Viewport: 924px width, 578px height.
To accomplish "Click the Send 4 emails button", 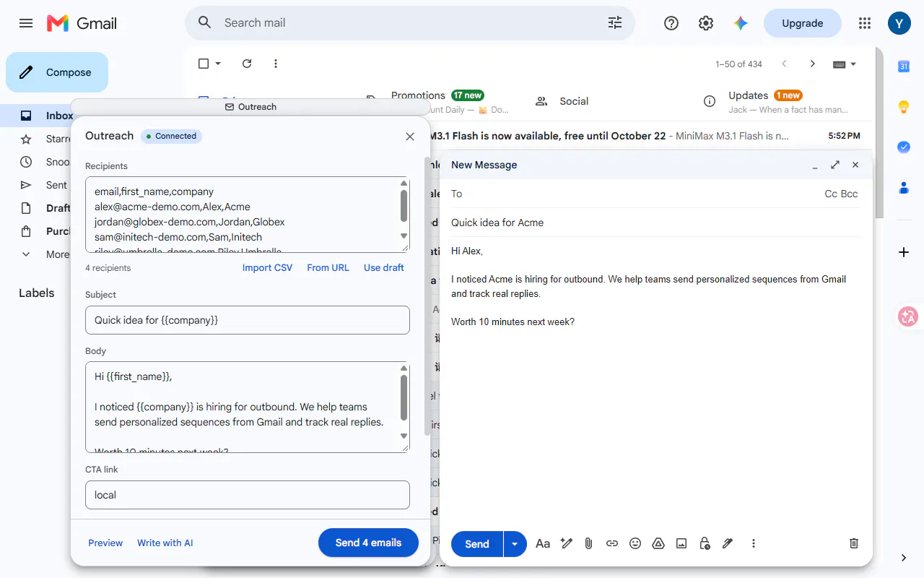I will pyautogui.click(x=368, y=543).
